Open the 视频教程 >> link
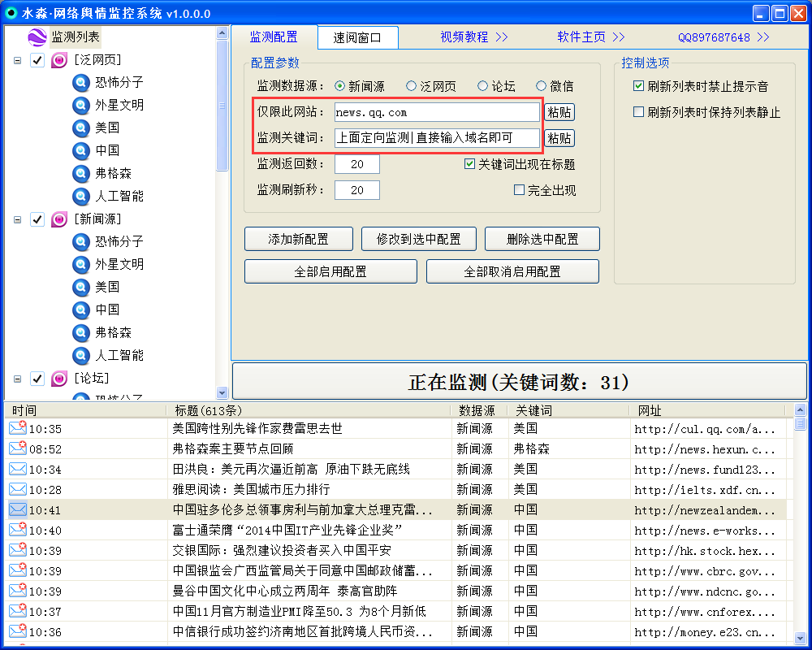 [x=474, y=37]
